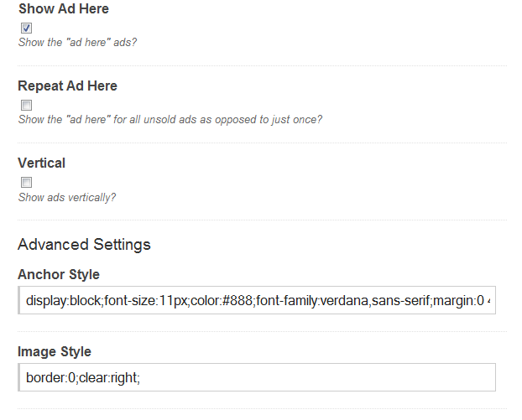Click the Advanced Settings section heading
The height and width of the screenshot is (420, 522).
[x=84, y=245]
